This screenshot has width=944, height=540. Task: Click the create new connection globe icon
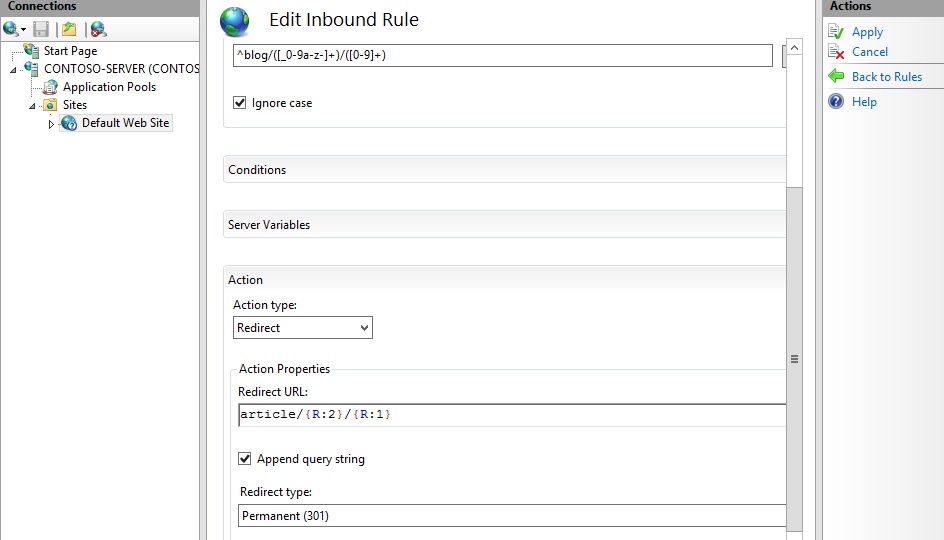[11, 29]
